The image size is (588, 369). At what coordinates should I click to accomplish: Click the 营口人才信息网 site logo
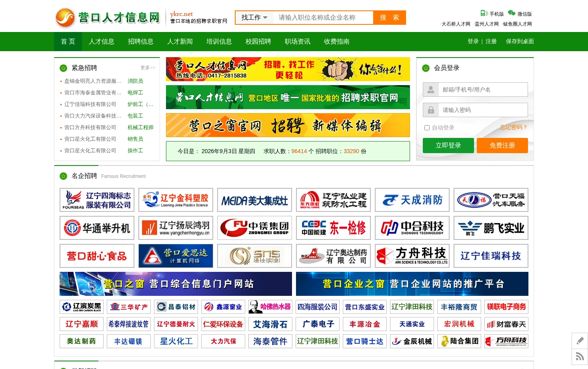pos(108,18)
